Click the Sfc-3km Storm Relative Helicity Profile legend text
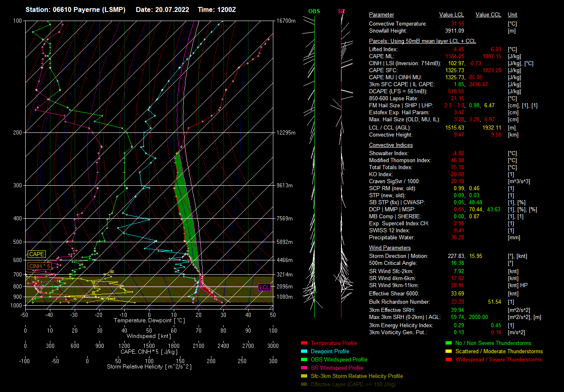The width and height of the screenshot is (564, 392). [356, 376]
